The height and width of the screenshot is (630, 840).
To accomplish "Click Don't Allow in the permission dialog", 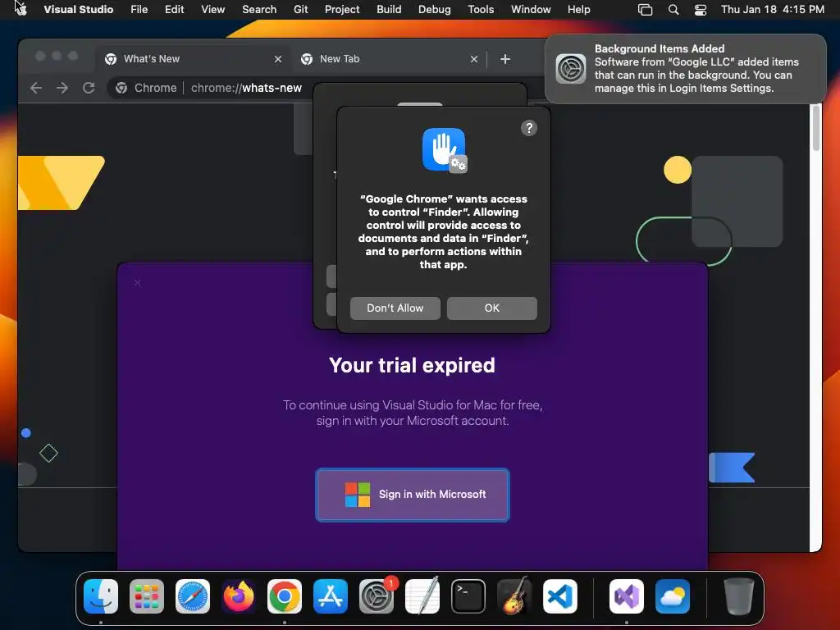I will [395, 308].
